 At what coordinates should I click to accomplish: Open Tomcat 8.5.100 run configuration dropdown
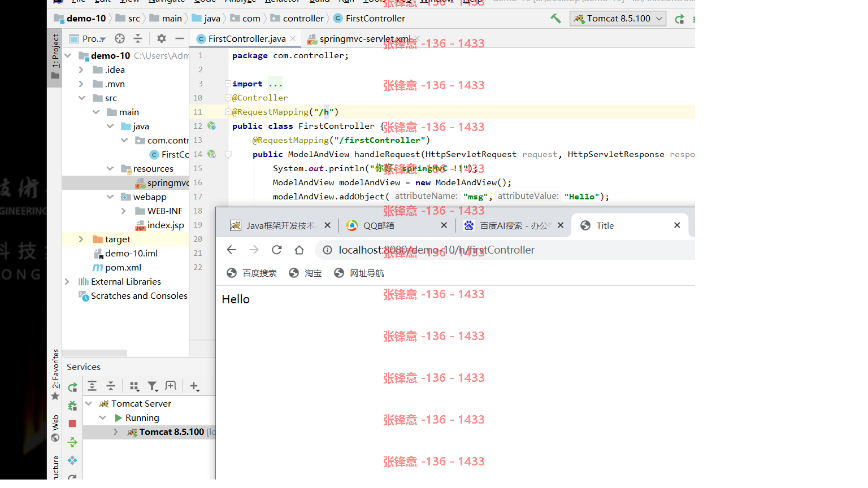[618, 19]
